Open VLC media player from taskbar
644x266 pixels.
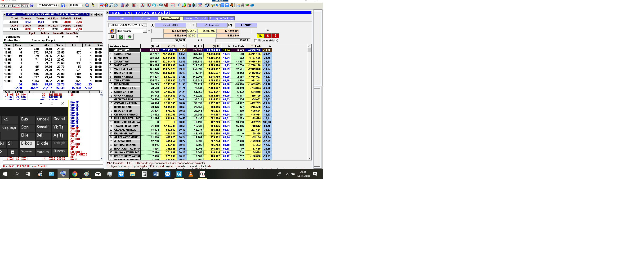[x=191, y=174]
